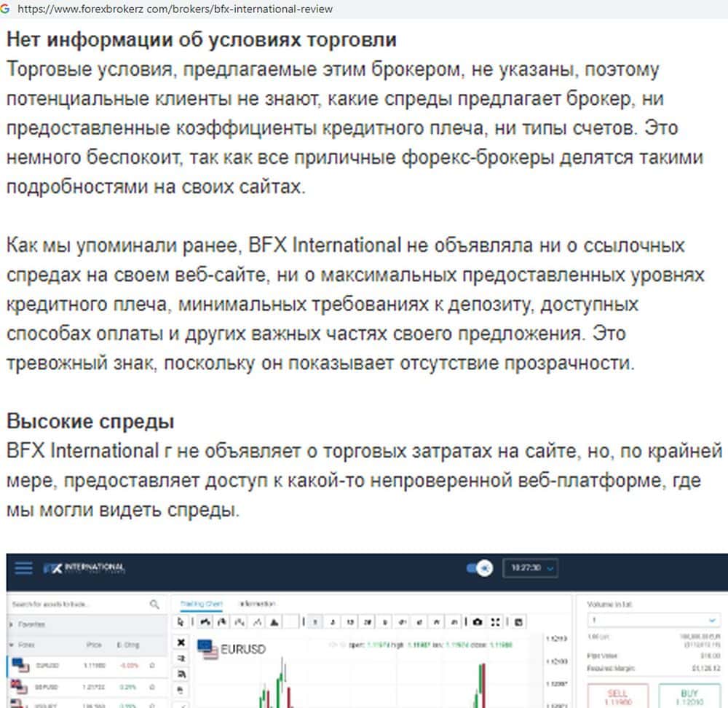728x708 pixels.
Task: Select the cursor pointer tool in the chart toolbar
Action: point(181,621)
